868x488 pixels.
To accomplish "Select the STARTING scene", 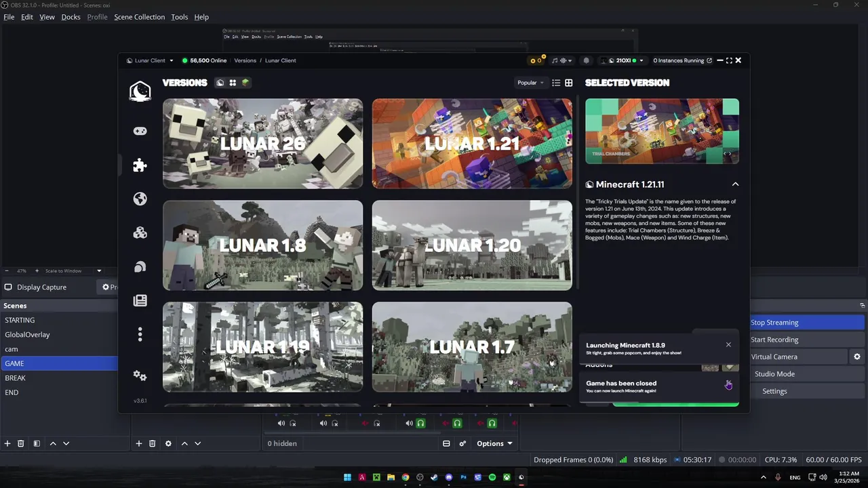I will tap(60, 320).
